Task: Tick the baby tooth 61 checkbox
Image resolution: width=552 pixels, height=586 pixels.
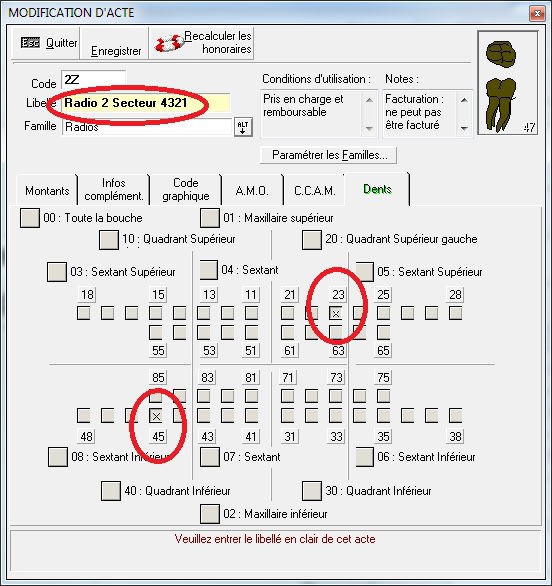Action: pos(287,333)
